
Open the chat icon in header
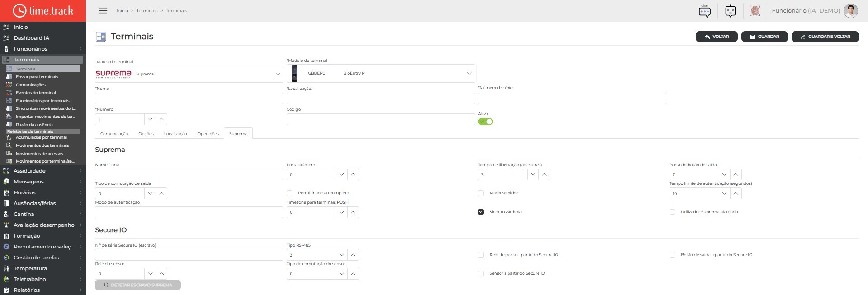(705, 10)
